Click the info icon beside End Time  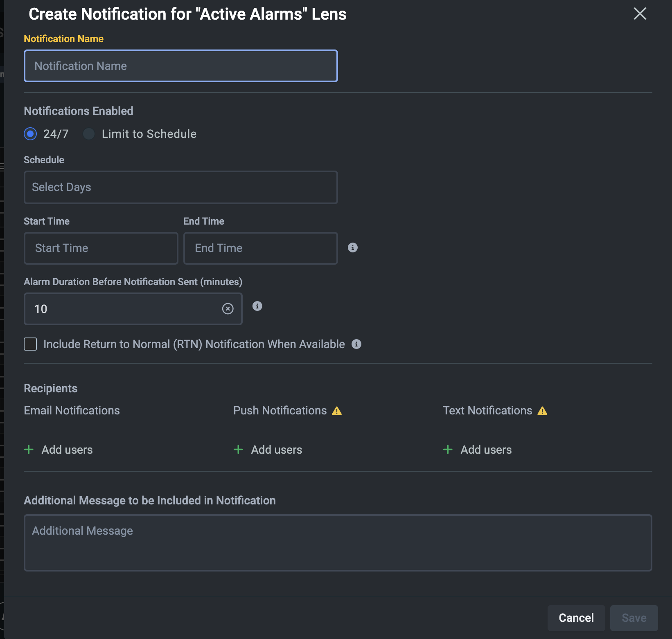click(x=352, y=248)
